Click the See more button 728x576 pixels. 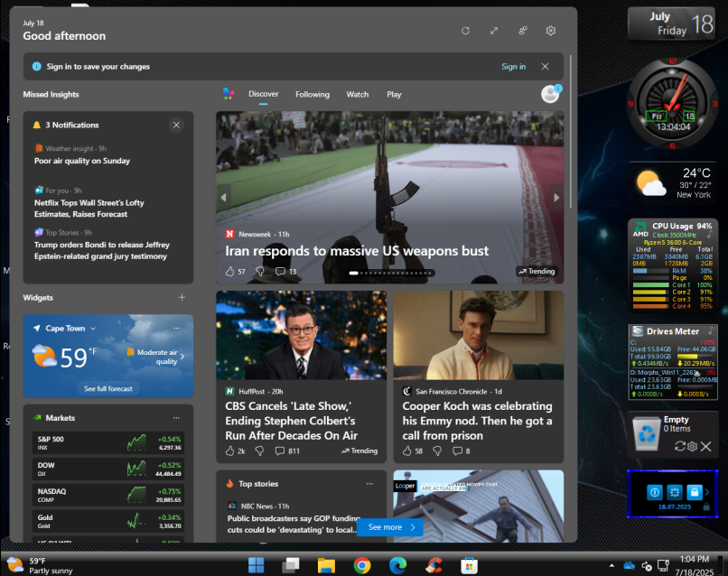(x=390, y=527)
